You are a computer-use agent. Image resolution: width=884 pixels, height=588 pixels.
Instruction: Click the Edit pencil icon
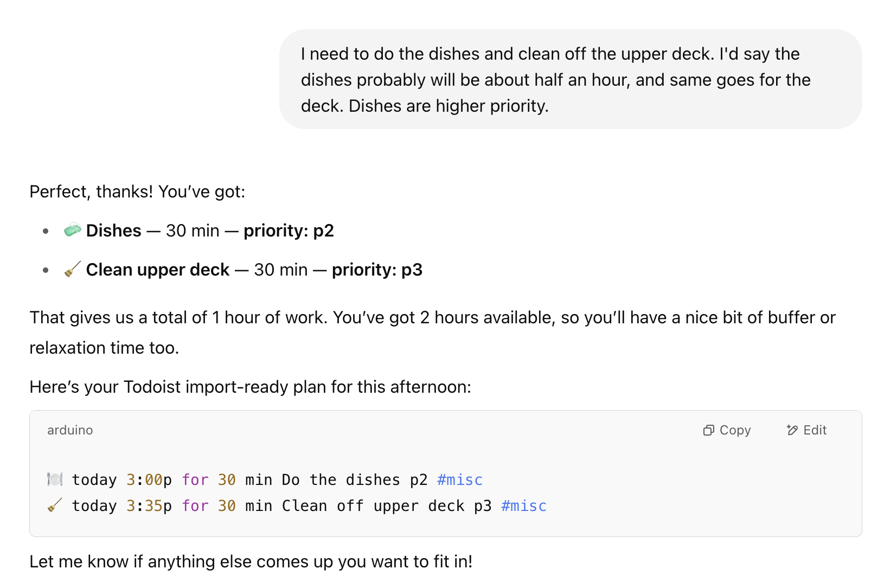tap(792, 430)
